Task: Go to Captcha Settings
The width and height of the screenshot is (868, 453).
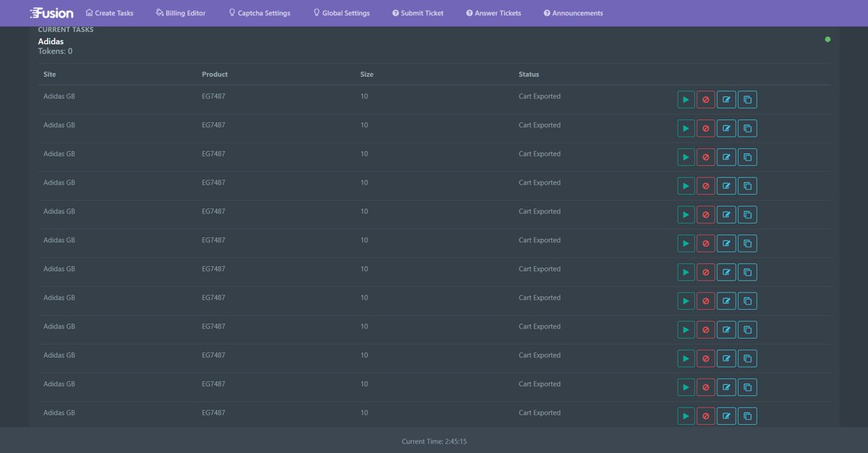Action: tap(260, 13)
